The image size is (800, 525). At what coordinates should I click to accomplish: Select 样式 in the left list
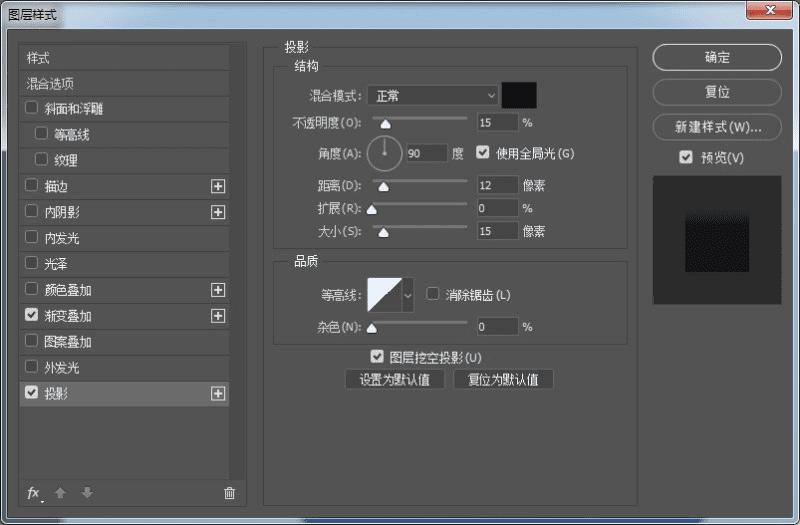pyautogui.click(x=124, y=58)
